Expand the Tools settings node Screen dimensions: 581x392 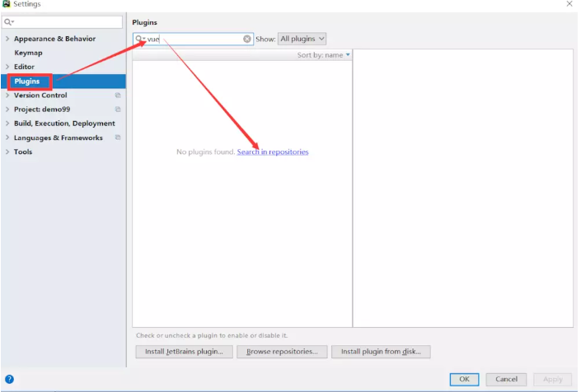click(7, 152)
